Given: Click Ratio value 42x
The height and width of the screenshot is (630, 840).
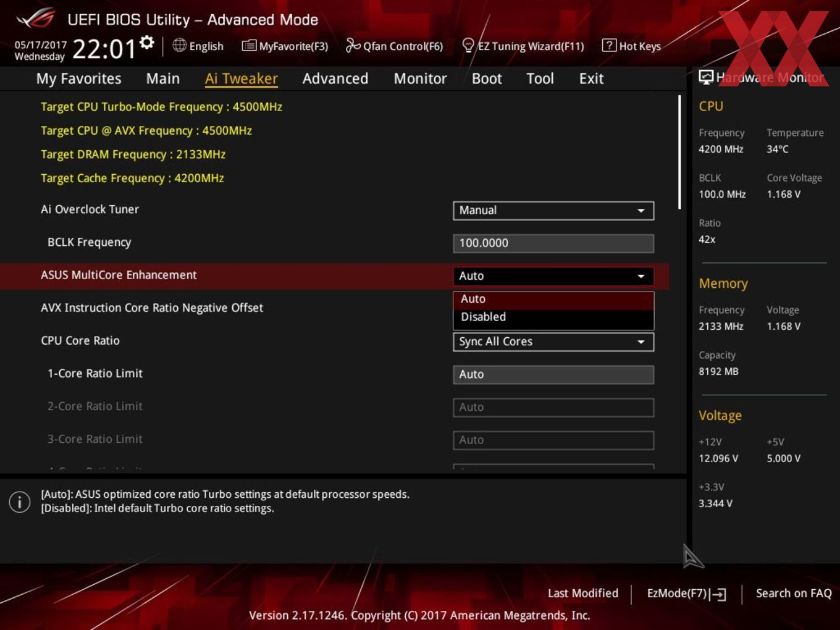Looking at the screenshot, I should (707, 239).
